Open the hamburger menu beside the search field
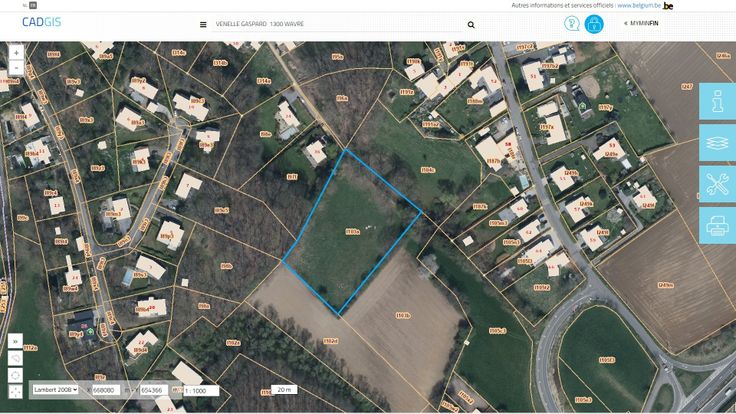736x414 pixels. (203, 24)
